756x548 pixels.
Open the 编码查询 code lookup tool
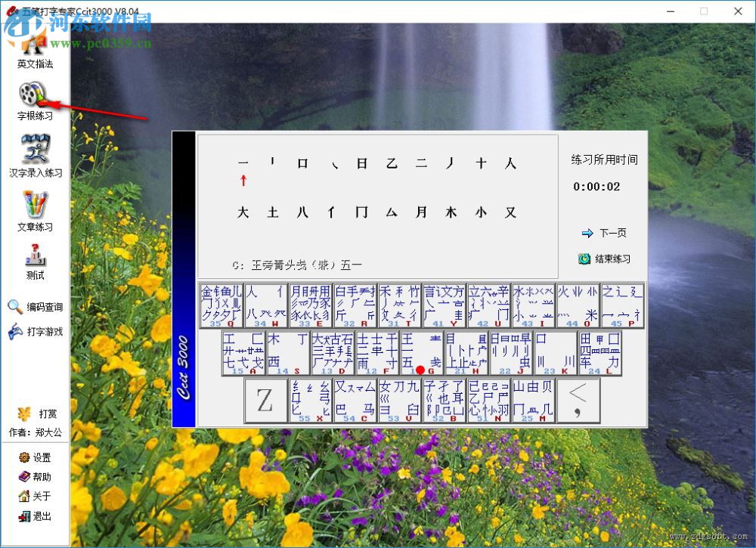34,307
